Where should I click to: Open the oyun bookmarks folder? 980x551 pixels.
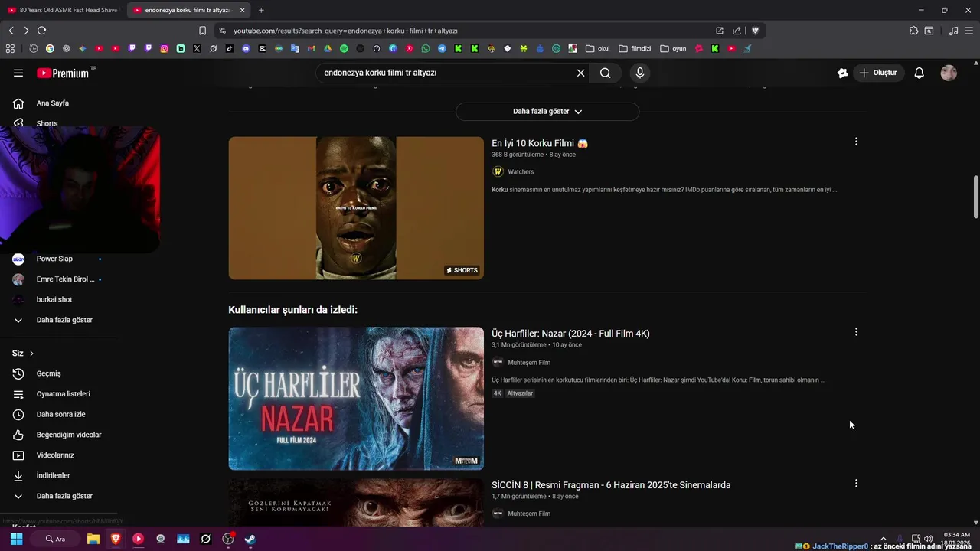pos(673,48)
